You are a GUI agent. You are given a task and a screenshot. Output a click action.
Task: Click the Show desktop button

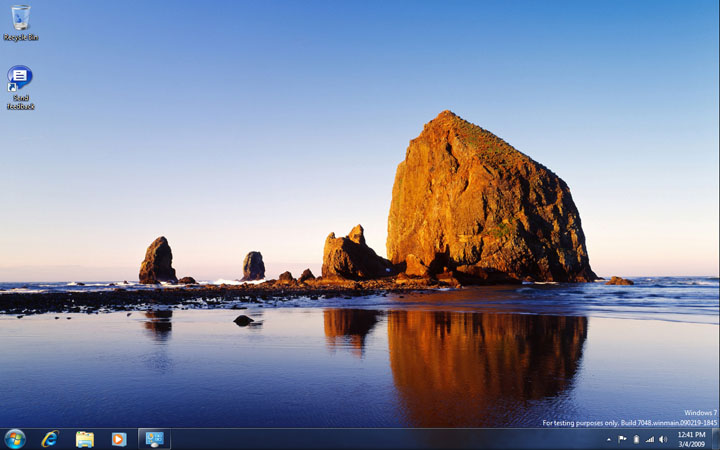[715, 439]
